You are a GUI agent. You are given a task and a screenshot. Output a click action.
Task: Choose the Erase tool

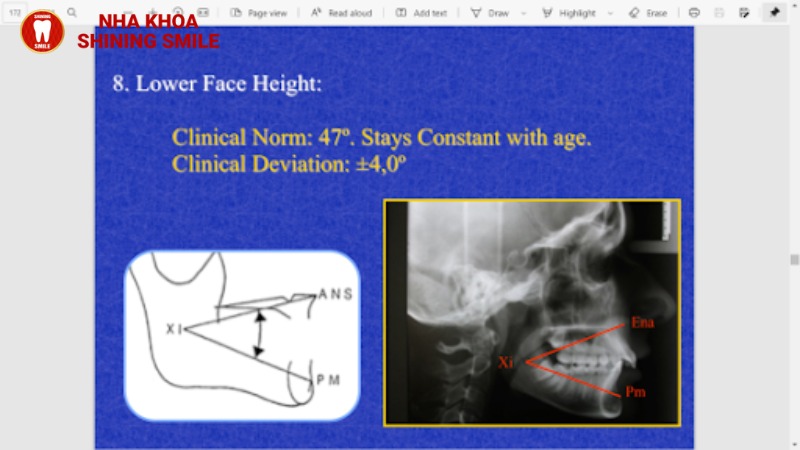click(648, 13)
